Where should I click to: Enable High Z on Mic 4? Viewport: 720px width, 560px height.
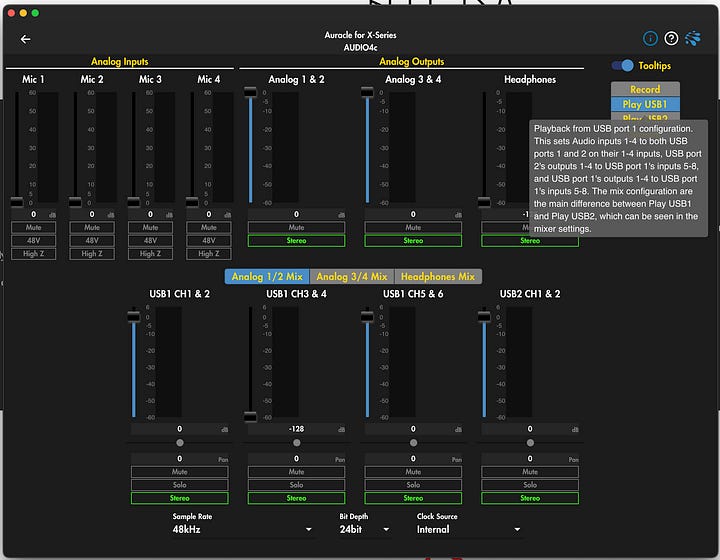[x=208, y=254]
